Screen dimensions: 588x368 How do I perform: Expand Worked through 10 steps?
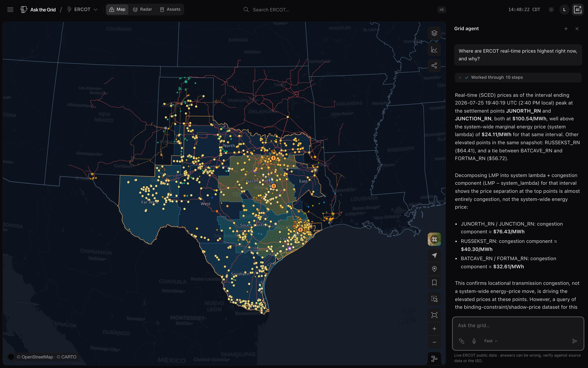pyautogui.click(x=518, y=77)
